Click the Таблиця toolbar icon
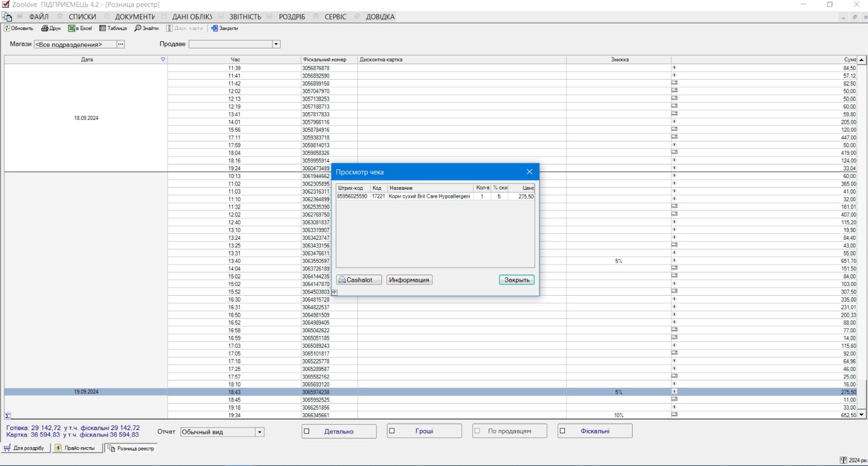This screenshot has width=868, height=466. (103, 28)
